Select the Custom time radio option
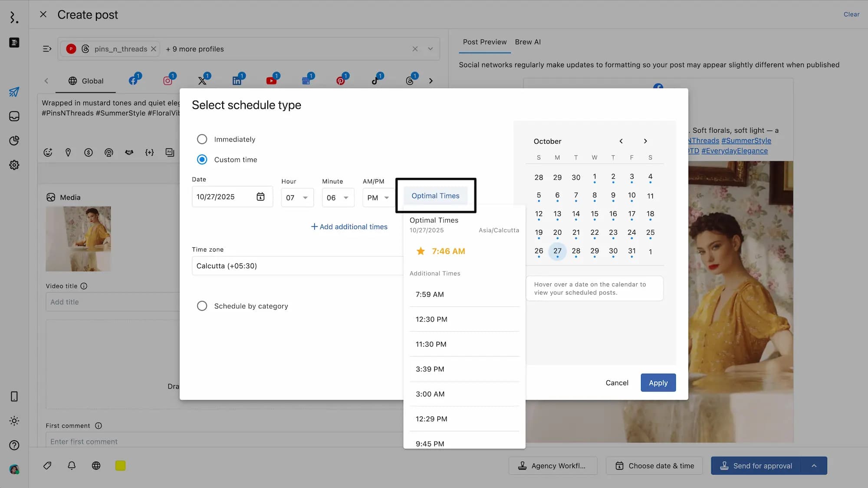This screenshot has height=488, width=868. tap(202, 160)
